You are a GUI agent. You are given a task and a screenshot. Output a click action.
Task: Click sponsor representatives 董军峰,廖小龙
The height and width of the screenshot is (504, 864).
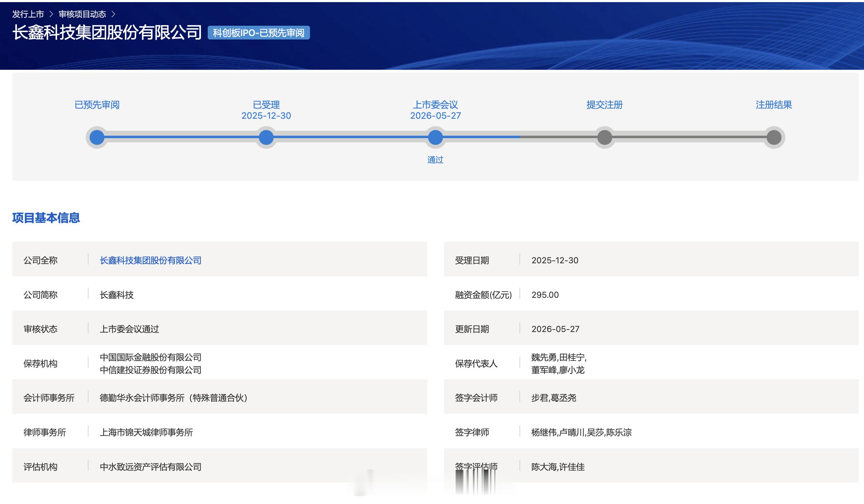[x=558, y=370]
